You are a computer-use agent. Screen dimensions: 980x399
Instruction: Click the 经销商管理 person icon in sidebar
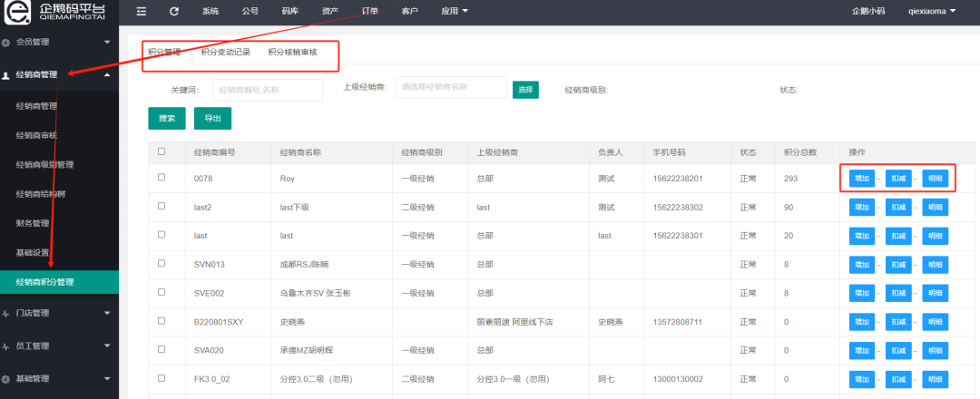[7, 75]
